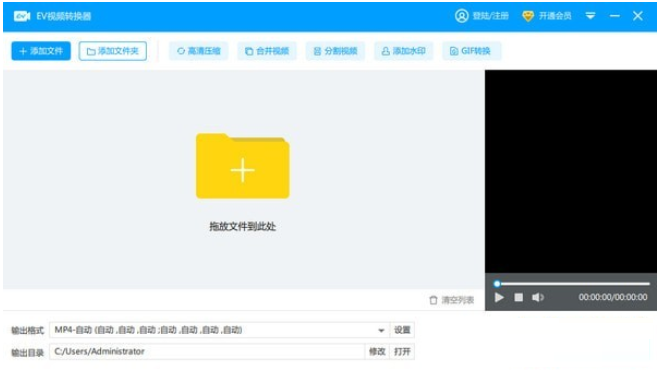
Task: Open output format 设置 settings
Action: (402, 330)
